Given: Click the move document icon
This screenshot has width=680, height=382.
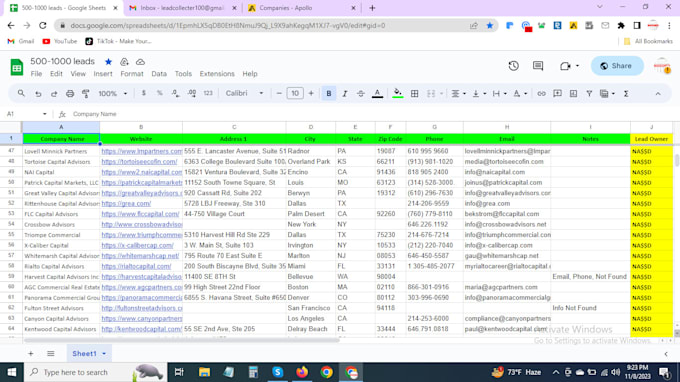Looking at the screenshot, I should click(x=124, y=62).
